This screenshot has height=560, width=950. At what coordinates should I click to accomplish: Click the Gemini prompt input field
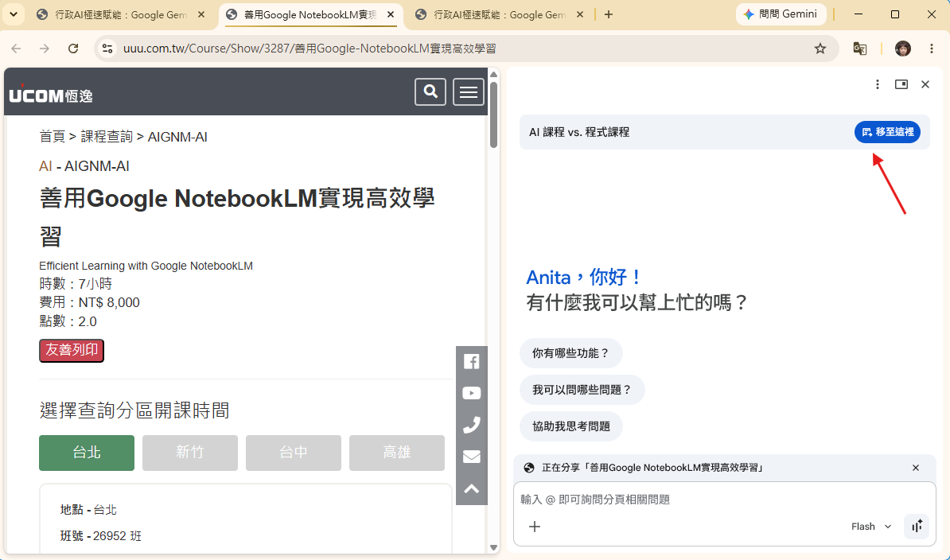tap(724, 500)
